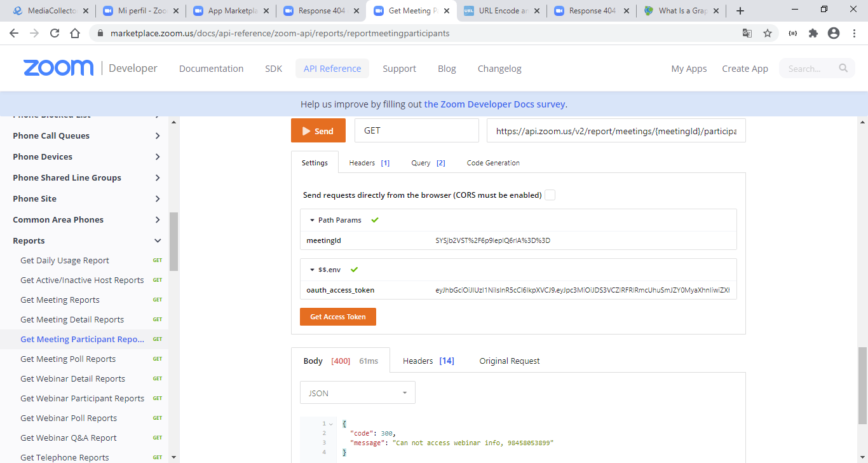Go to the Blog page
This screenshot has width=868, height=463.
click(447, 69)
